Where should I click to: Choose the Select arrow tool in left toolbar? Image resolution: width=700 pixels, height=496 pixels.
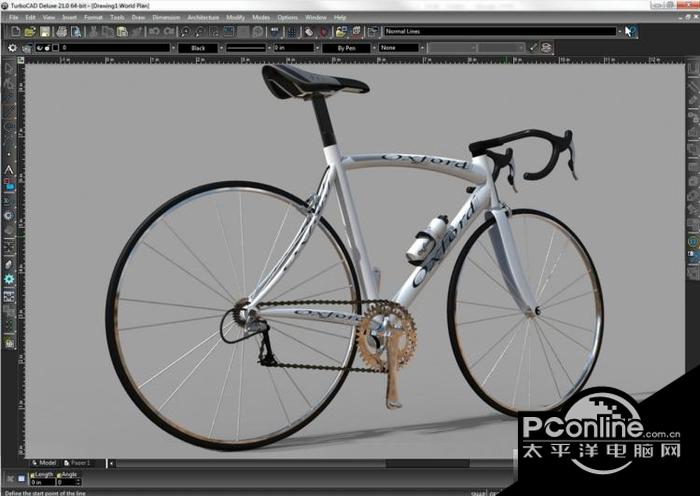click(9, 69)
